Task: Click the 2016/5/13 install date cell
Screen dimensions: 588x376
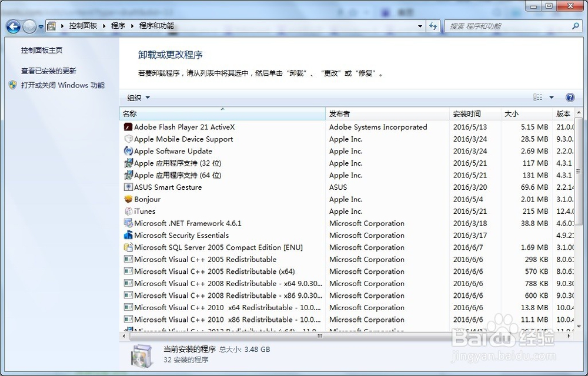Action: pyautogui.click(x=470, y=127)
